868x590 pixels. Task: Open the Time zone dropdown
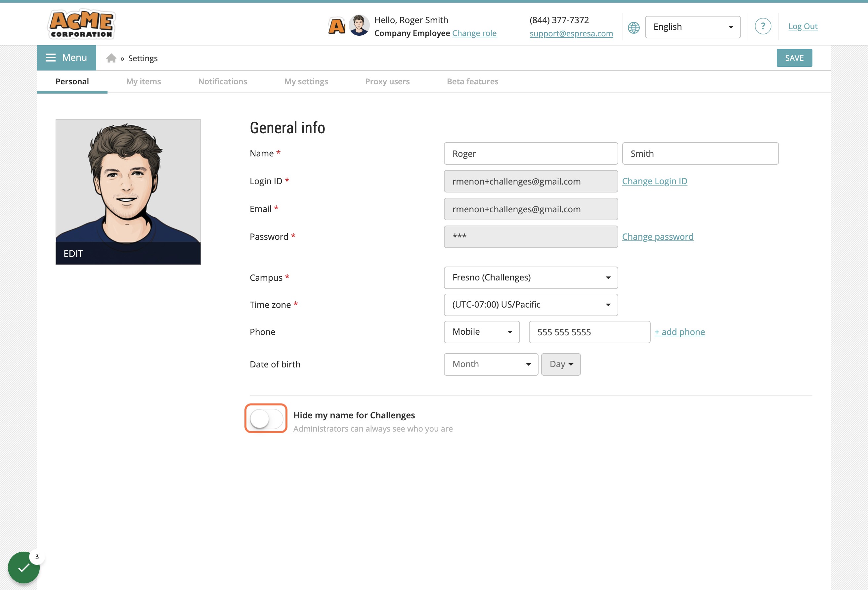coord(530,305)
